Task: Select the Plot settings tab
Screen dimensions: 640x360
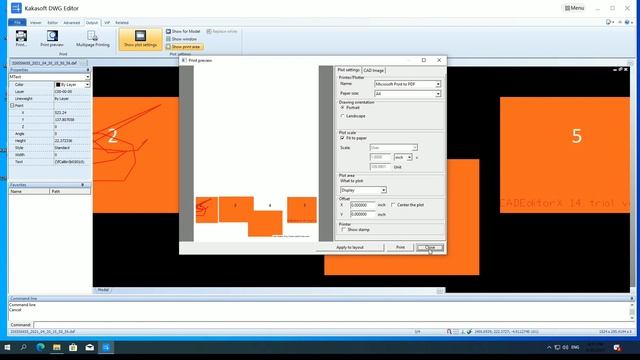Action: coord(348,70)
